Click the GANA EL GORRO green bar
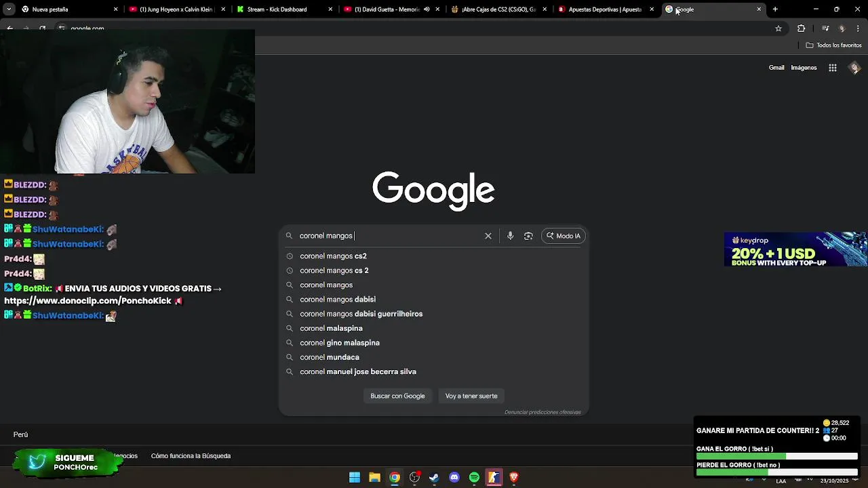 [x=741, y=457]
